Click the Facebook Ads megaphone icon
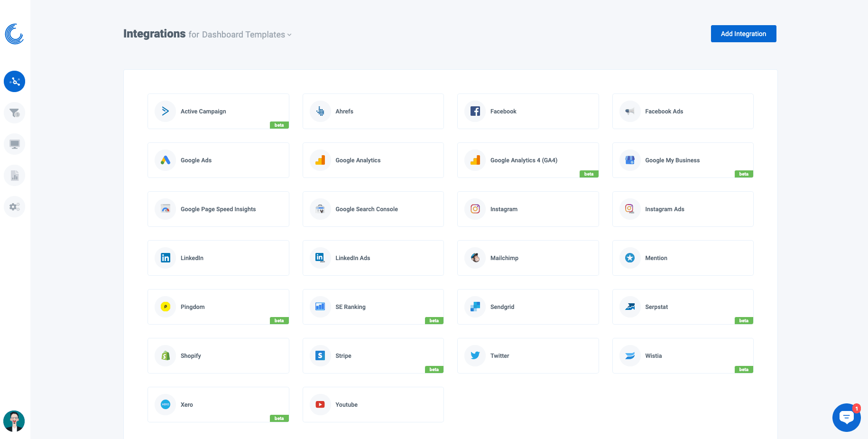 (x=630, y=111)
